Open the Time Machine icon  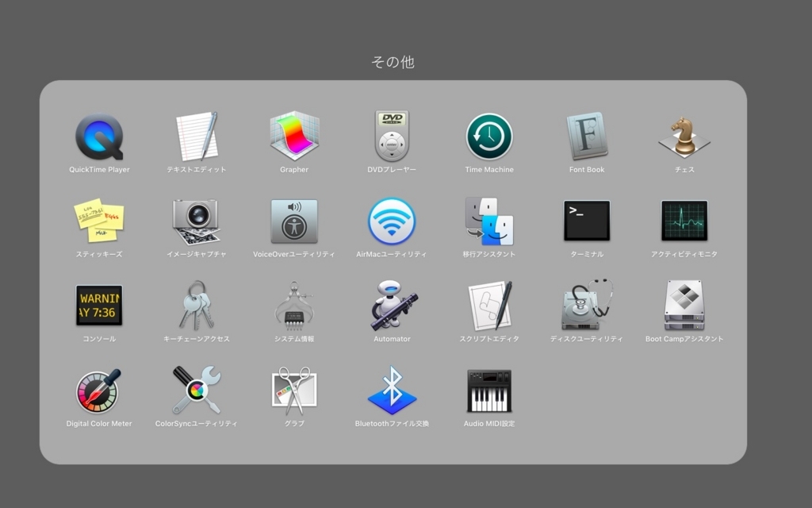coord(489,137)
